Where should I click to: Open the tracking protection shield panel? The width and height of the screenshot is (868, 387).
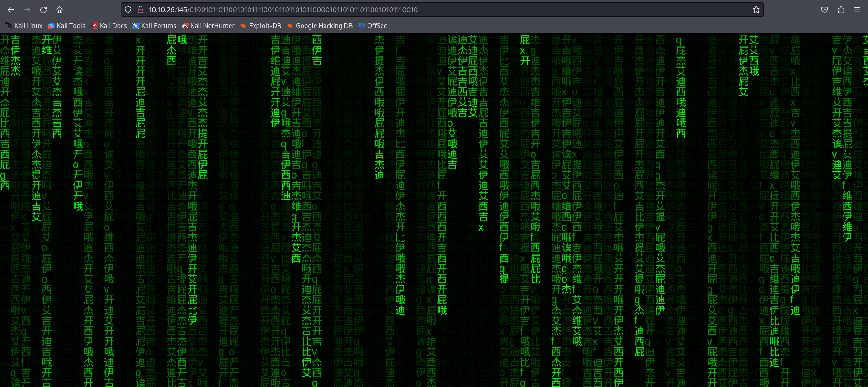tap(128, 9)
